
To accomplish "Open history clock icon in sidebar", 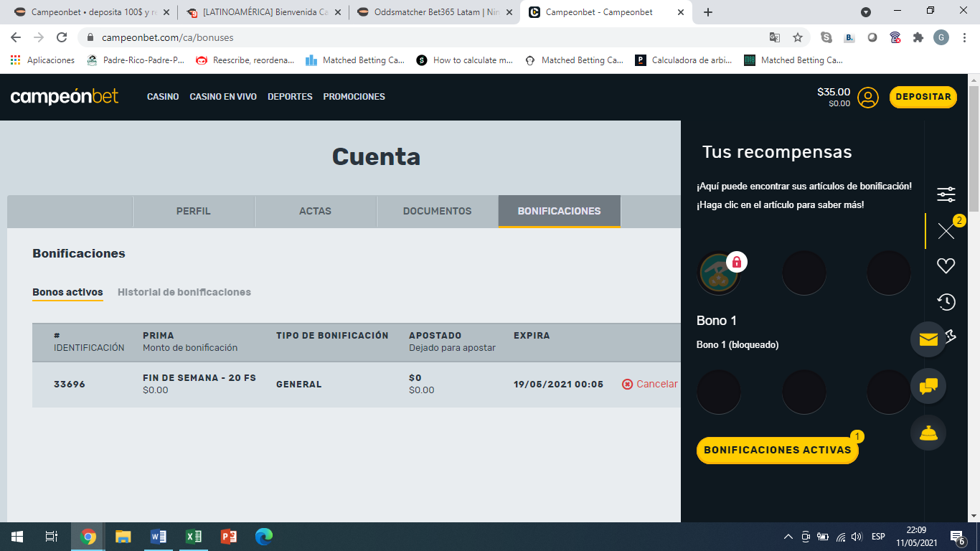I will point(946,302).
